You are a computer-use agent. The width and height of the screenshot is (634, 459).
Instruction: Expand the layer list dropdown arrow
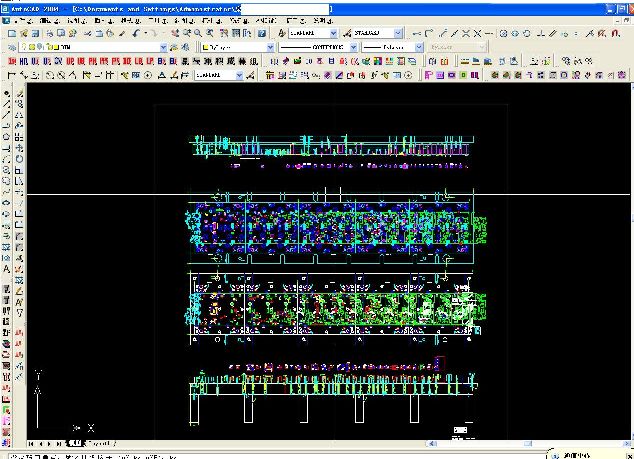(163, 47)
